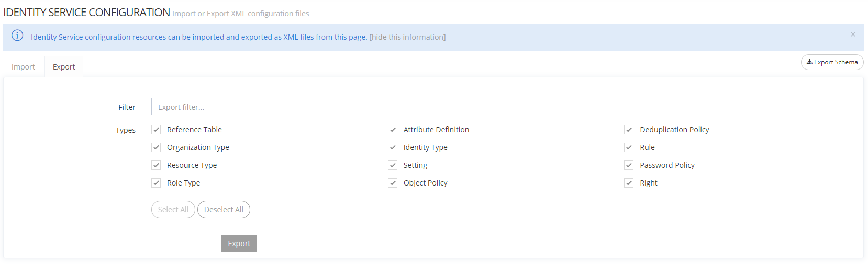Disable the Object Policy checkbox

[x=393, y=183]
